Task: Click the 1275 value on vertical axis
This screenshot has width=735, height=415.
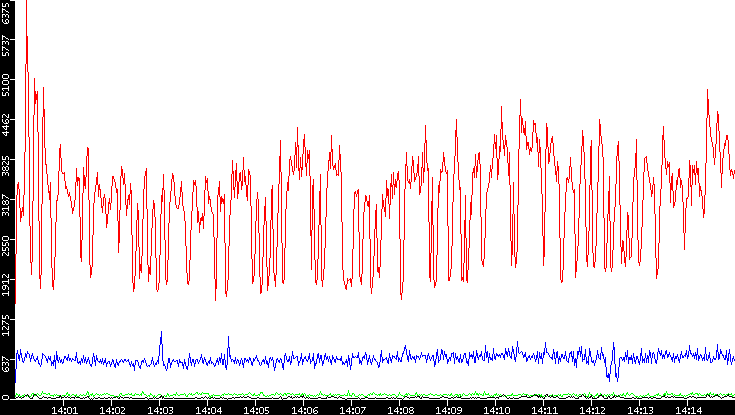Action: 5,324
